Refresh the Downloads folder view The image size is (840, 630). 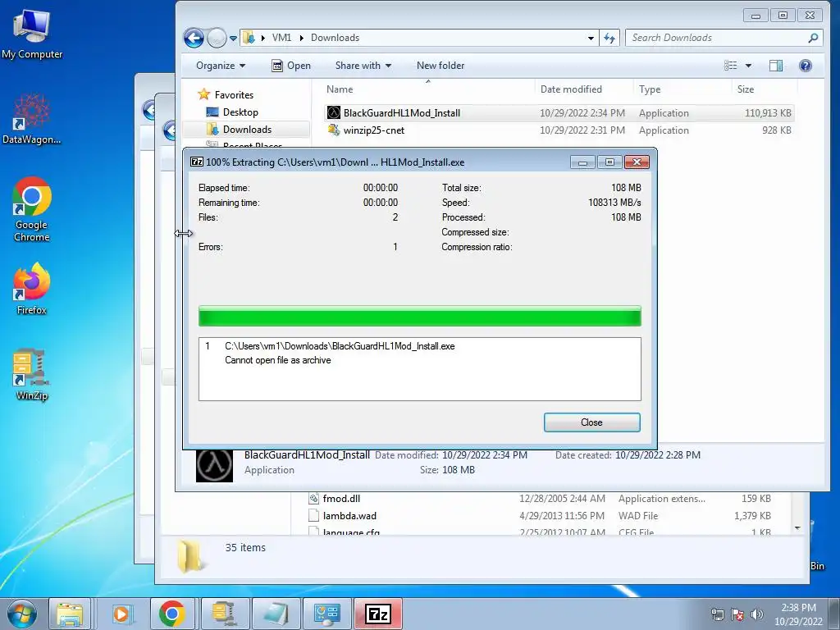coord(609,38)
